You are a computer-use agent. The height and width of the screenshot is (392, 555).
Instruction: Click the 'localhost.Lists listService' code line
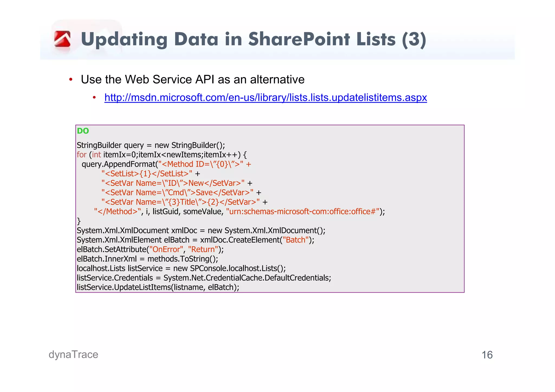coord(181,268)
